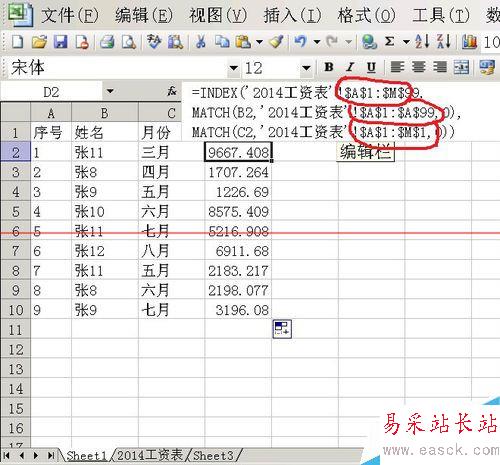The image size is (500, 465).
Task: Open the AutoSum functions dropdown arrow
Action: 406,42
